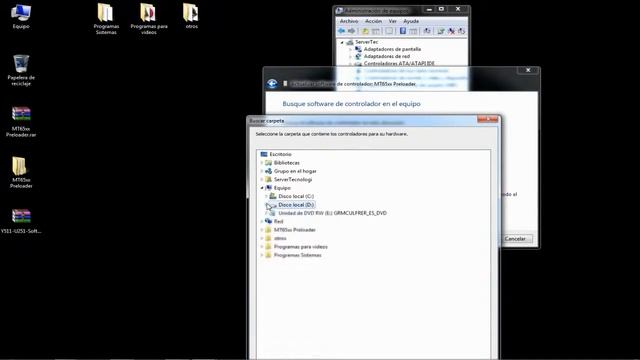Collapse the ServerTec node in device tree
This screenshot has height=360, width=640.
coord(342,42)
